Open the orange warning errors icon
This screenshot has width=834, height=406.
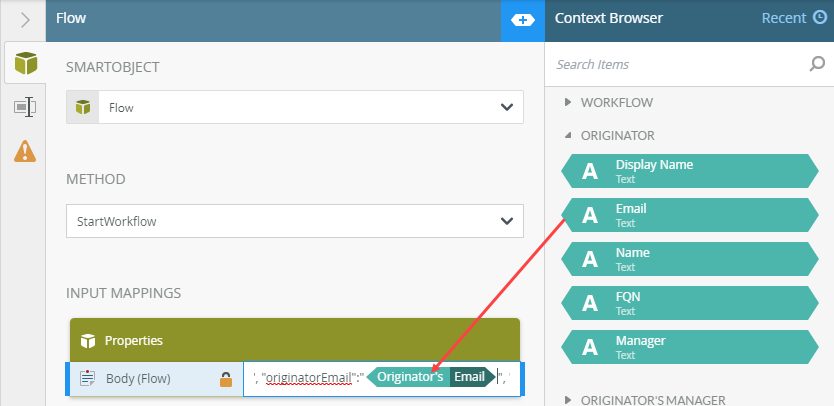pos(25,151)
